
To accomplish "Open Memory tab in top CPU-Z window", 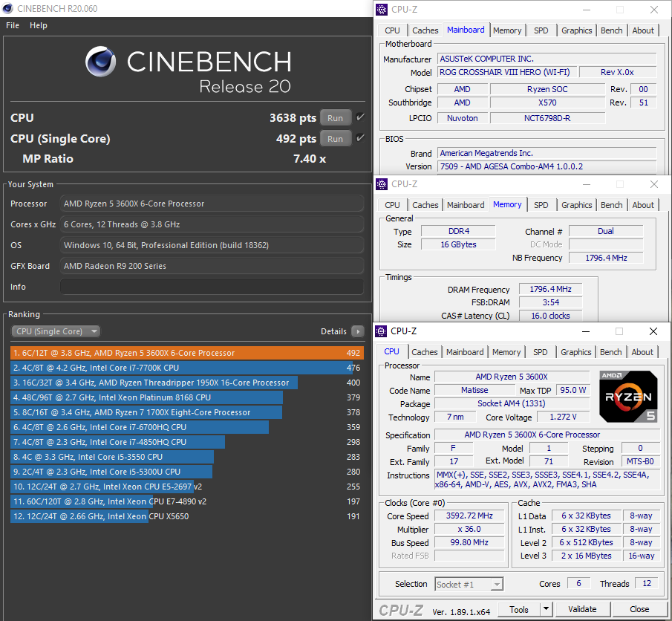I will pyautogui.click(x=507, y=30).
